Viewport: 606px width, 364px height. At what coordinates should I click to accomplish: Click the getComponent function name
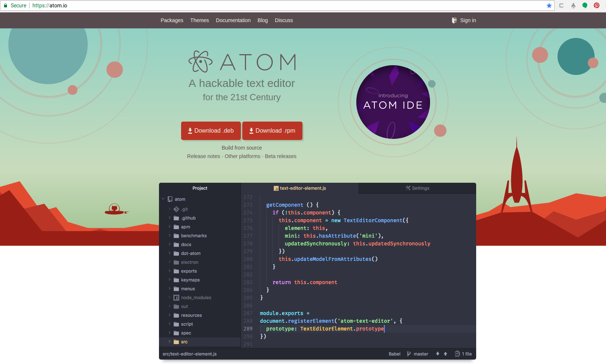(285, 205)
